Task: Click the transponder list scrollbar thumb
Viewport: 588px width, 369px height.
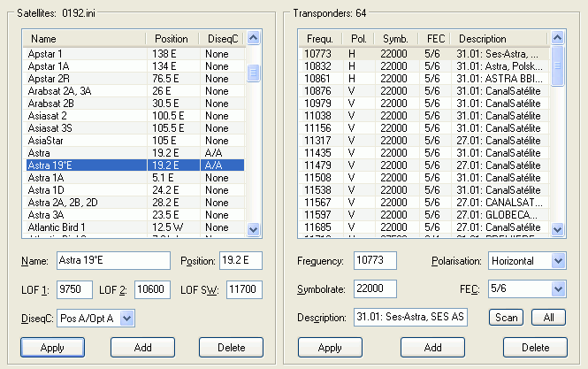Action: coord(558,65)
